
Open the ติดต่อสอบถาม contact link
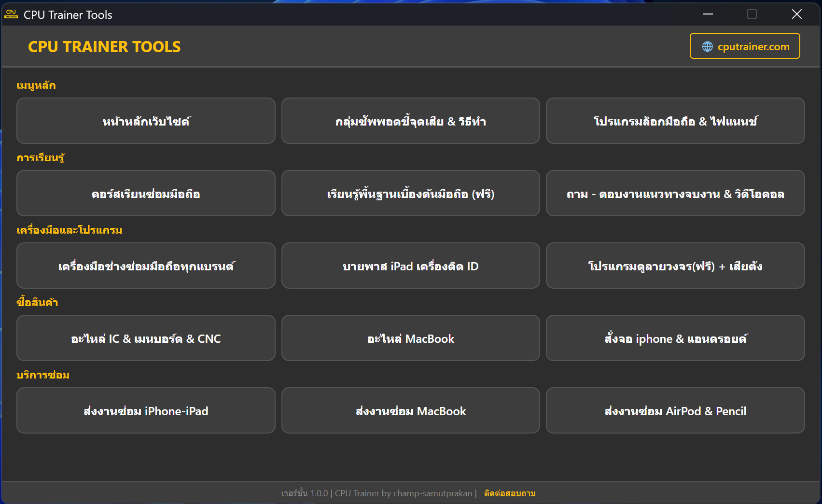pyautogui.click(x=509, y=493)
